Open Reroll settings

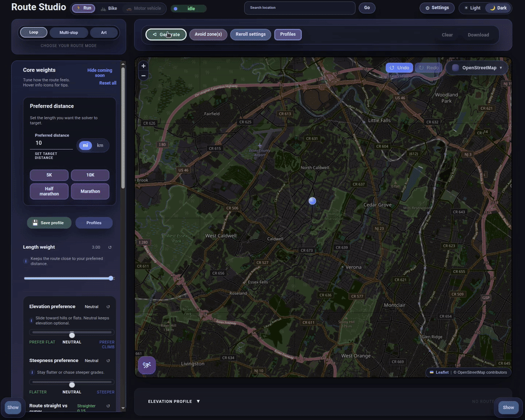[x=250, y=34]
